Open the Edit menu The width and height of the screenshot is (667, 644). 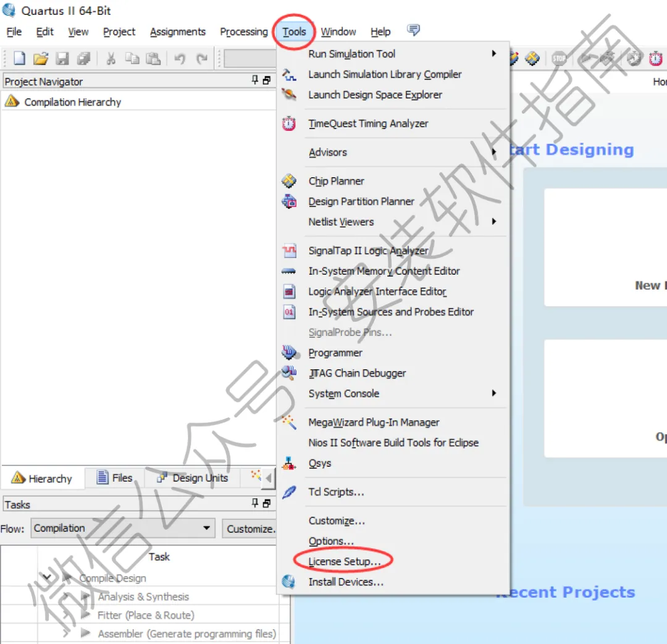[x=44, y=32]
